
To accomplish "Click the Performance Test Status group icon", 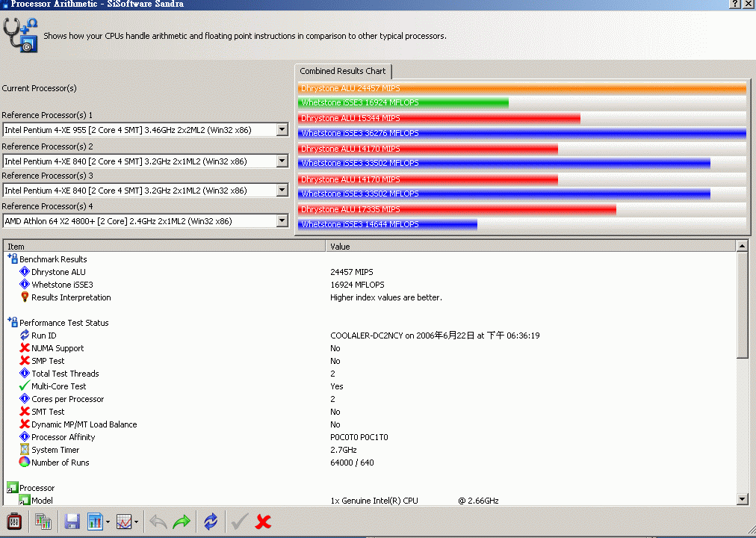I will tap(13, 322).
